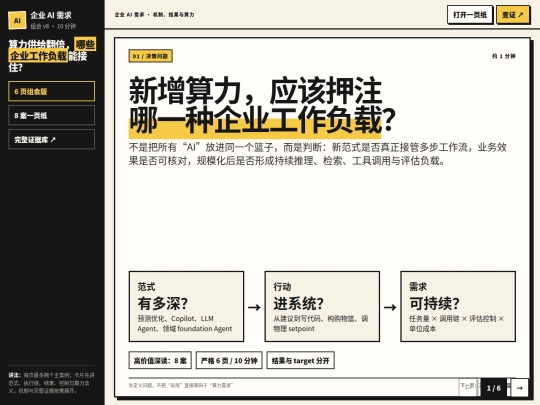Click breadcrumb 企业 AI 需求 · 机制、结果与算力
The height and width of the screenshot is (405, 540).
(x=154, y=15)
